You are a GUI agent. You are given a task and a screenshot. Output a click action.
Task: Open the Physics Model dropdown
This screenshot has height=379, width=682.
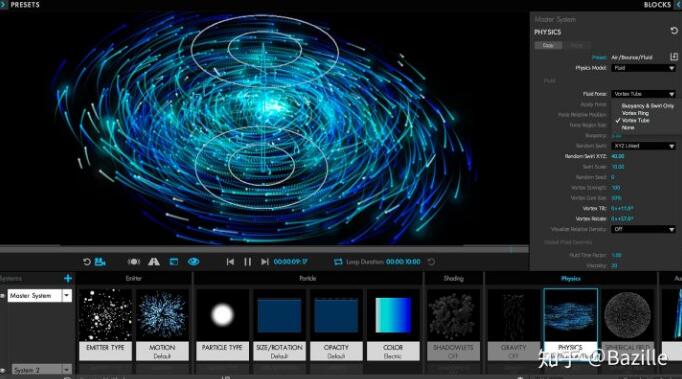click(643, 68)
